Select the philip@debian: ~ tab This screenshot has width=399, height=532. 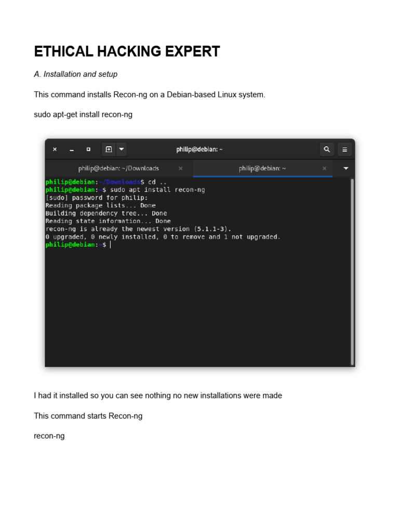[x=262, y=168]
